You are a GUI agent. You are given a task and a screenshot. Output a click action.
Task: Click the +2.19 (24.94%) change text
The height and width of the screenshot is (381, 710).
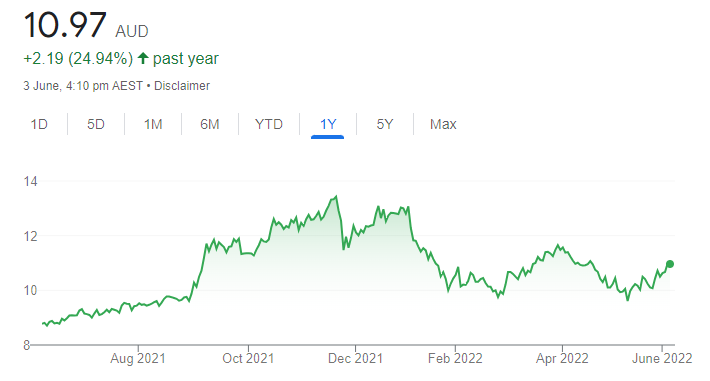pyautogui.click(x=78, y=58)
